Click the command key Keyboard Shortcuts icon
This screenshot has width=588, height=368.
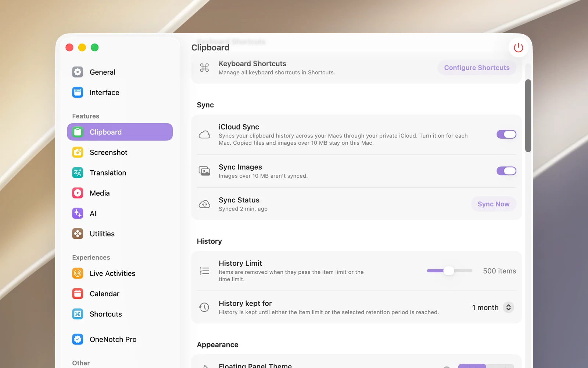tap(204, 68)
